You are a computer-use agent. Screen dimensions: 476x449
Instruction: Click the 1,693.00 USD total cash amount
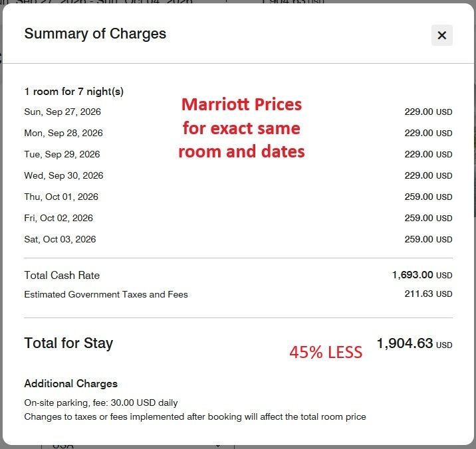422,275
